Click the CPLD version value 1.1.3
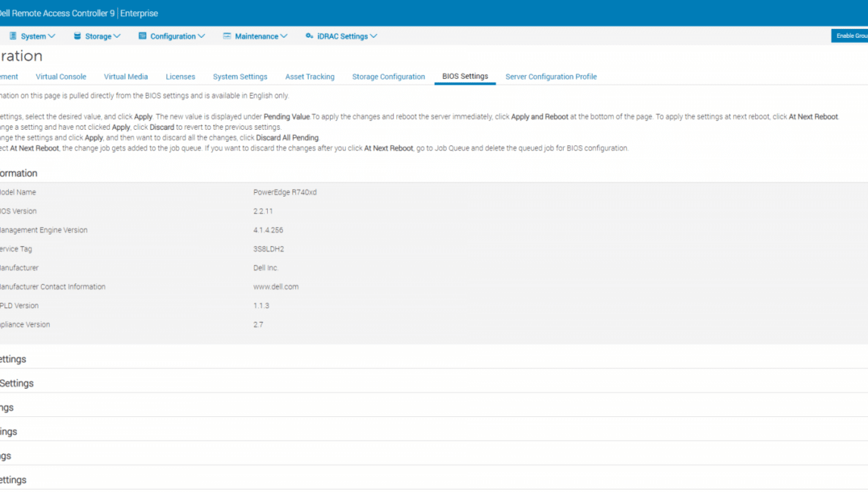868x492 pixels. (261, 306)
